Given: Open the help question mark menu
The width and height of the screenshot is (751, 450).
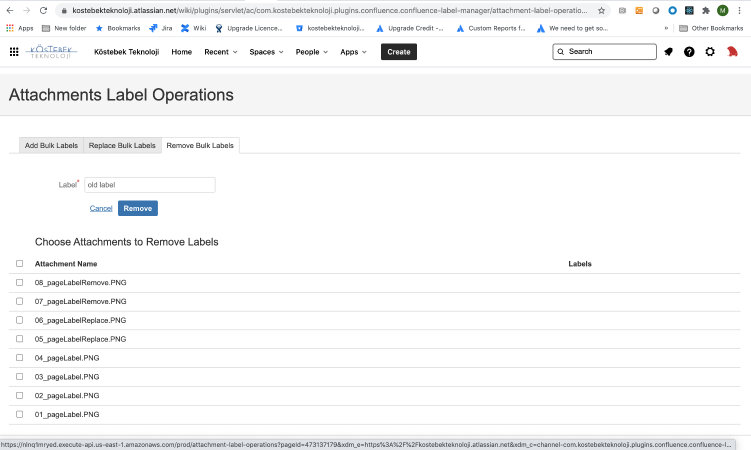Looking at the screenshot, I should 689,52.
